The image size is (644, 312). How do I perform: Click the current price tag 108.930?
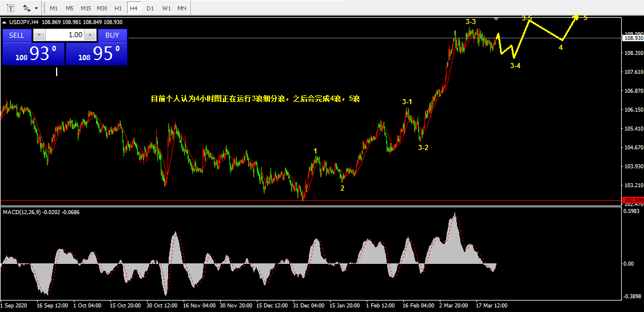click(x=633, y=38)
